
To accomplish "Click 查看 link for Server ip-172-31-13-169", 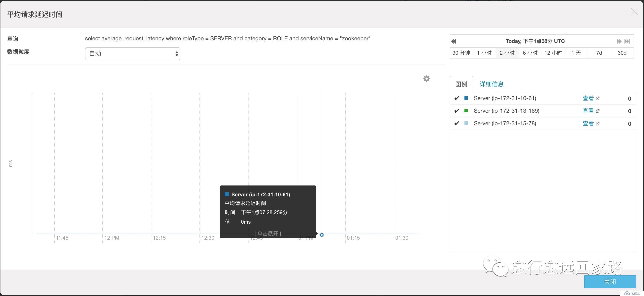I will pyautogui.click(x=588, y=111).
